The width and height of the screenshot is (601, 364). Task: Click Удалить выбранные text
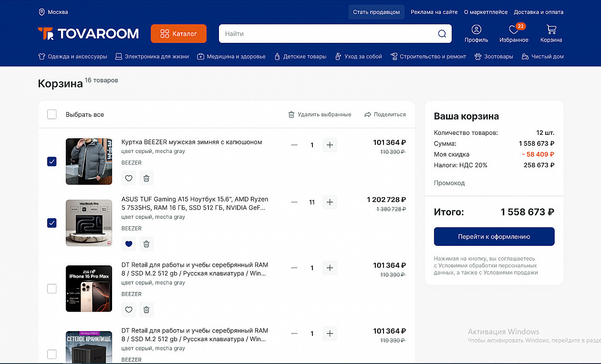pos(324,114)
